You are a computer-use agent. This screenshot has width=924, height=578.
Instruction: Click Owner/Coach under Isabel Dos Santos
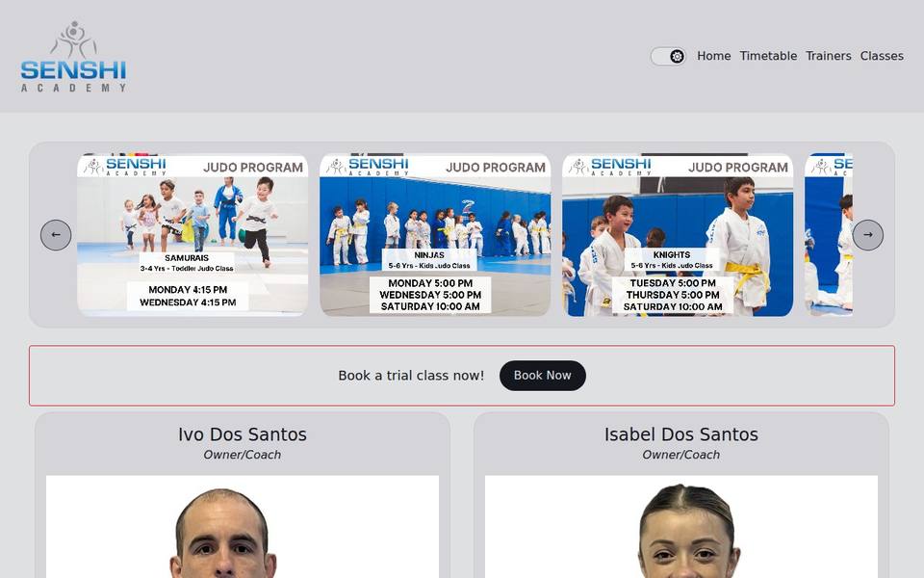681,455
